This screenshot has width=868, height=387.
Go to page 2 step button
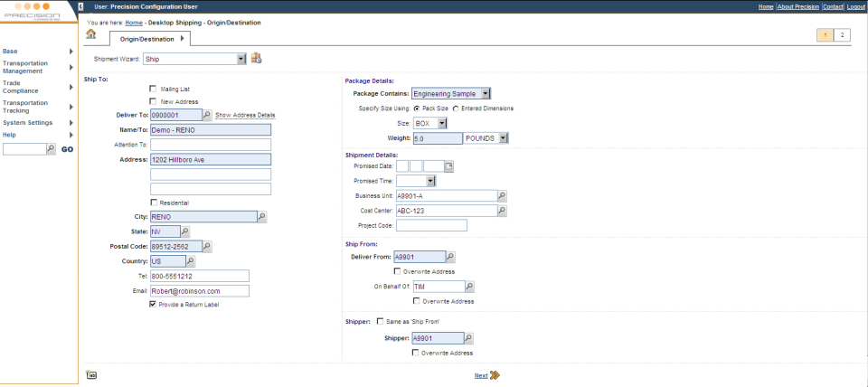[x=842, y=35]
